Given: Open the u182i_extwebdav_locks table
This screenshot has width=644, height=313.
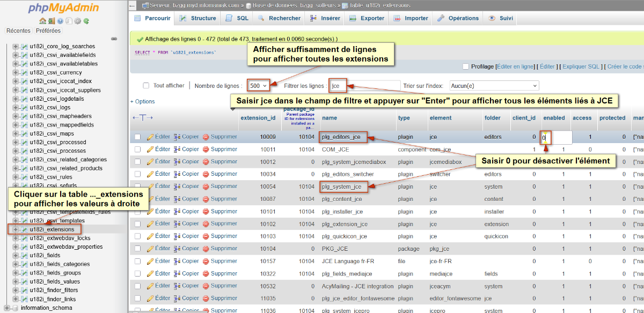Looking at the screenshot, I should click(x=60, y=238).
